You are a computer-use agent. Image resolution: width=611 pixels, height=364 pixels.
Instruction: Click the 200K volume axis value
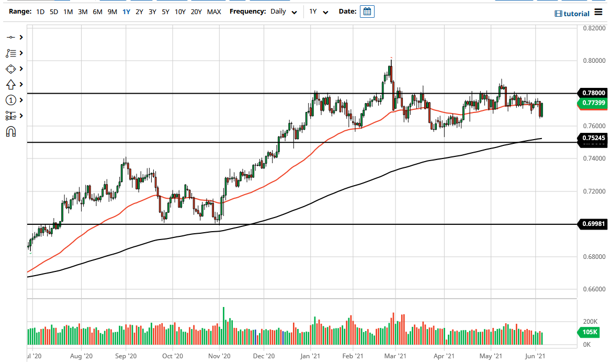[591, 322]
